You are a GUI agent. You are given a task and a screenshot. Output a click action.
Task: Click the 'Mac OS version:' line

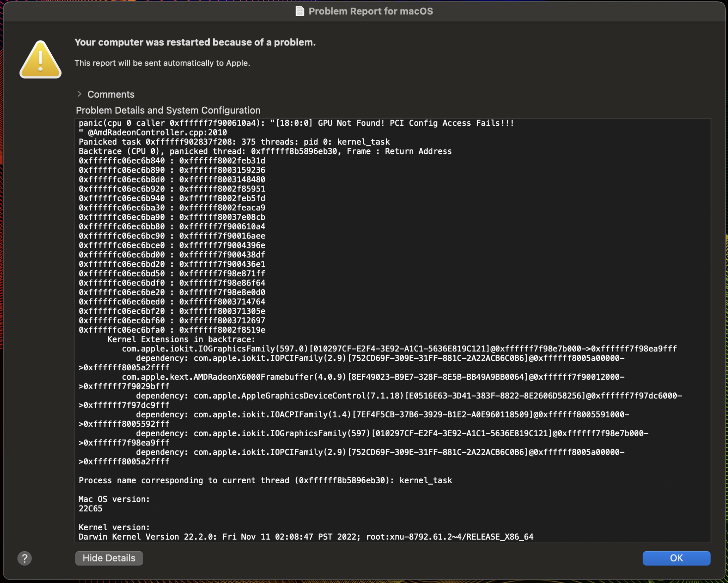click(x=114, y=499)
